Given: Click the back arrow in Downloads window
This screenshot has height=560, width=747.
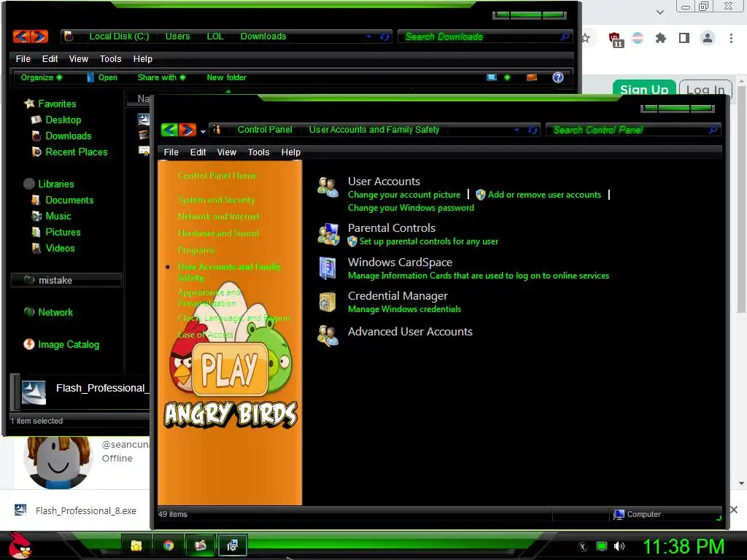Looking at the screenshot, I should (21, 36).
